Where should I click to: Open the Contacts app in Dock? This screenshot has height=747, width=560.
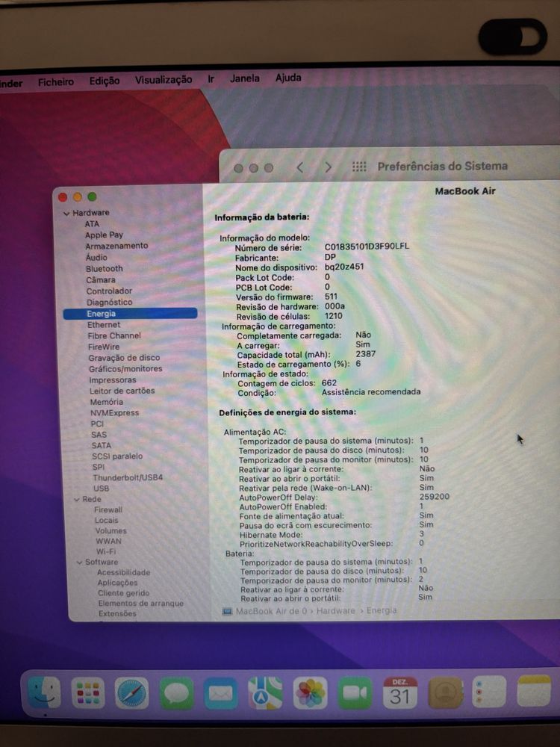446,692
